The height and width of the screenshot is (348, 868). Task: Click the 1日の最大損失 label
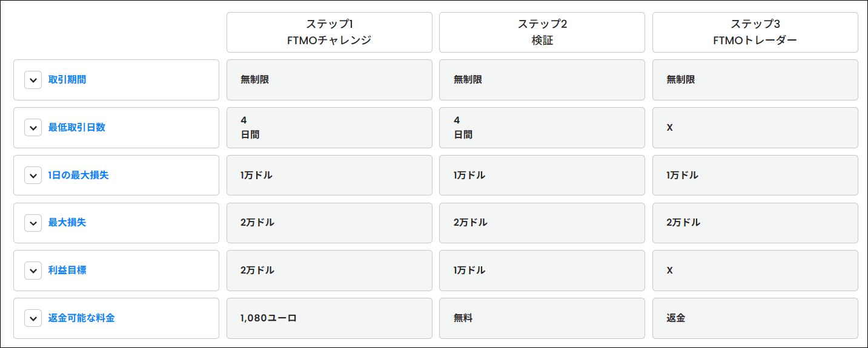coord(79,176)
